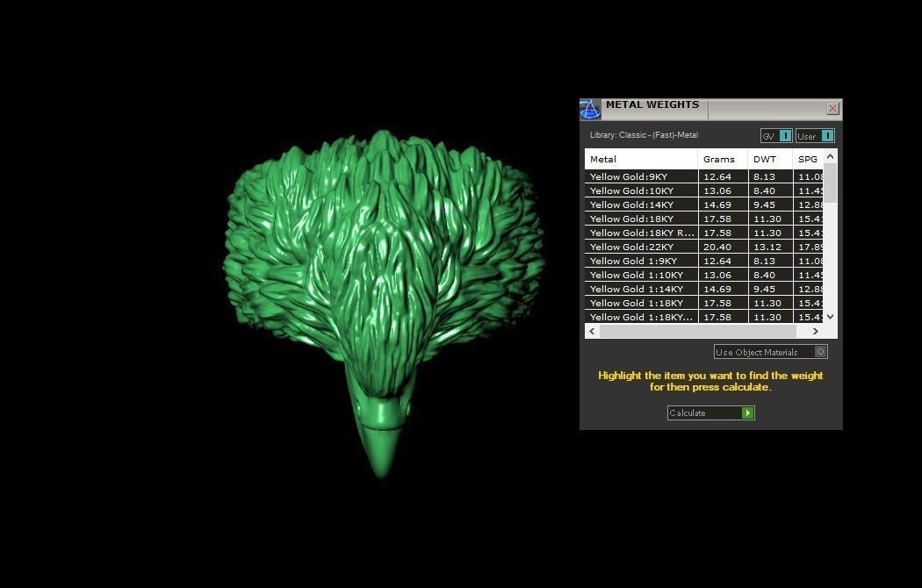Select the Yellow Gold:18KY R... row
The width and height of the screenshot is (922, 588).
click(x=704, y=233)
